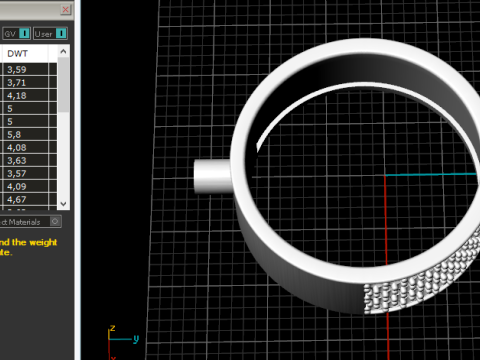Toggle the User switch
480x360 pixels.
click(x=61, y=34)
